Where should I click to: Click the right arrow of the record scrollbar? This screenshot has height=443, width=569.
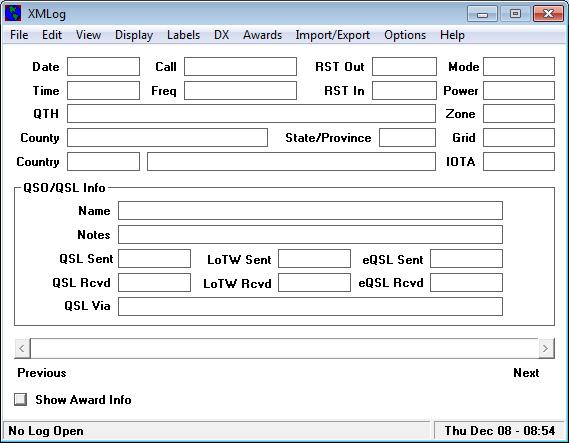[546, 349]
